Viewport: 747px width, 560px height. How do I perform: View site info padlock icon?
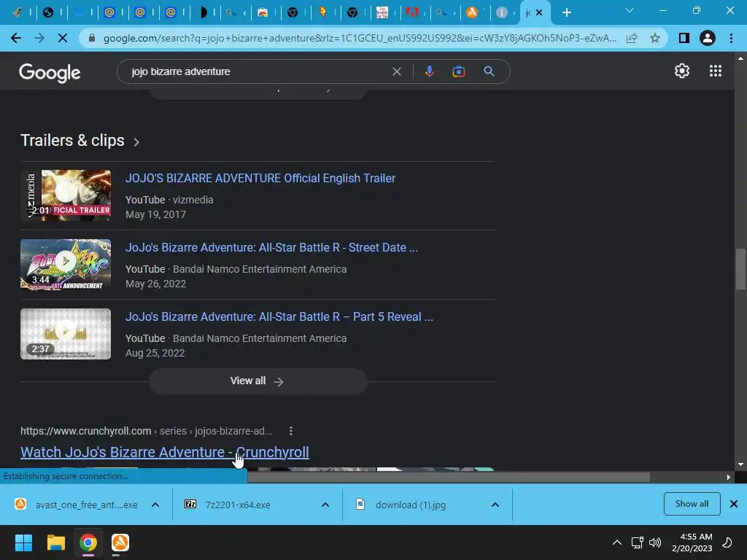click(92, 38)
